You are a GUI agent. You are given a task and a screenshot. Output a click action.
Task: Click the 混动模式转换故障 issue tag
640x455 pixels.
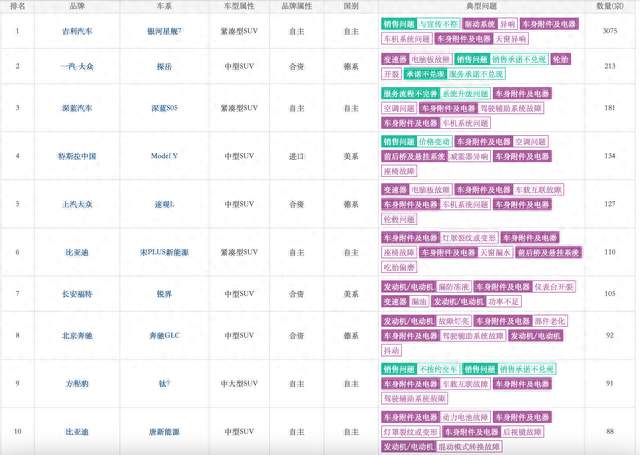pos(469,447)
